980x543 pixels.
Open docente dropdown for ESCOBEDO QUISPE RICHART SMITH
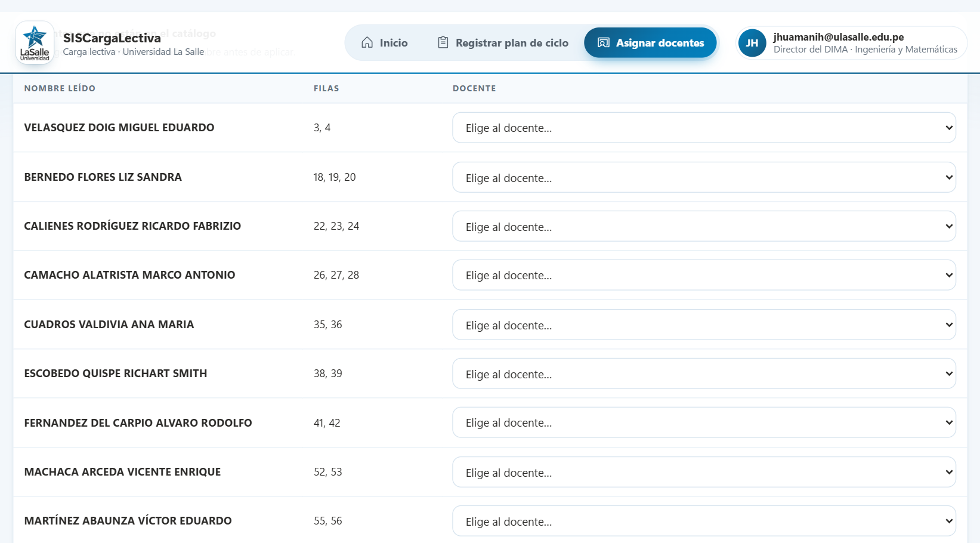[704, 374]
